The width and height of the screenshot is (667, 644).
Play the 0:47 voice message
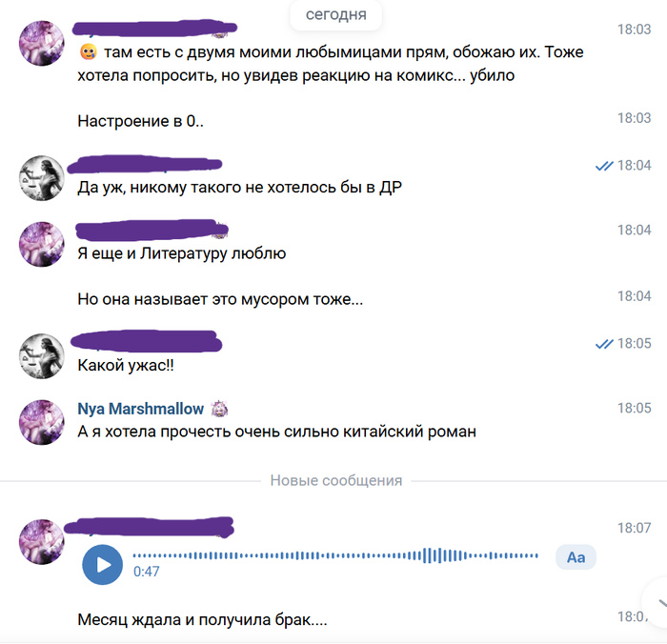(x=102, y=565)
